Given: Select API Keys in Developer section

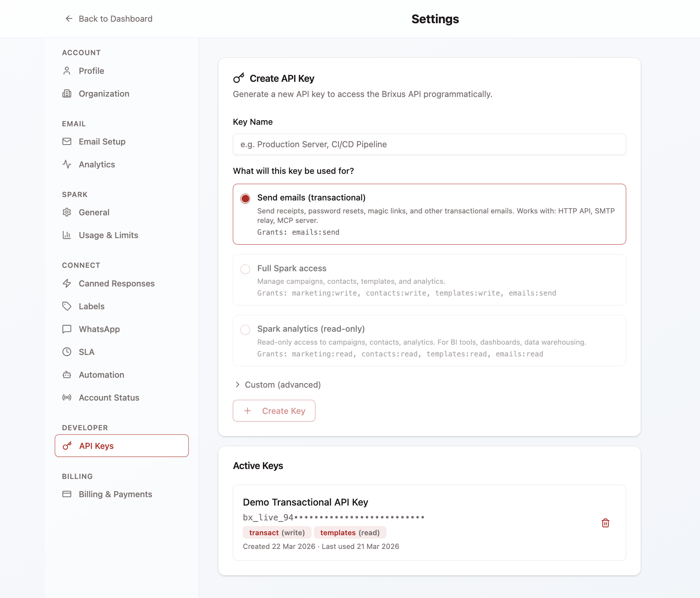Looking at the screenshot, I should [122, 446].
